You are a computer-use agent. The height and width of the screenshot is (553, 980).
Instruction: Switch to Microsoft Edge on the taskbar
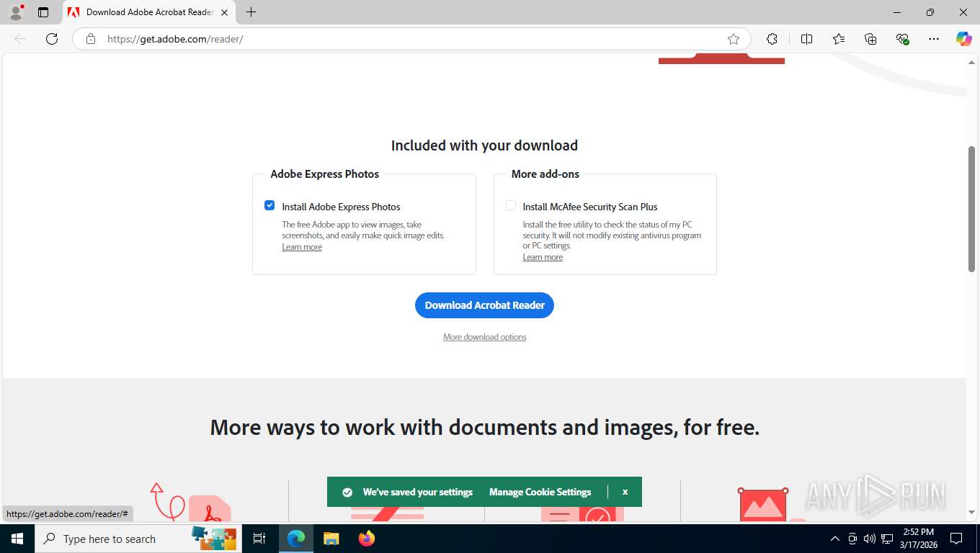coord(296,539)
